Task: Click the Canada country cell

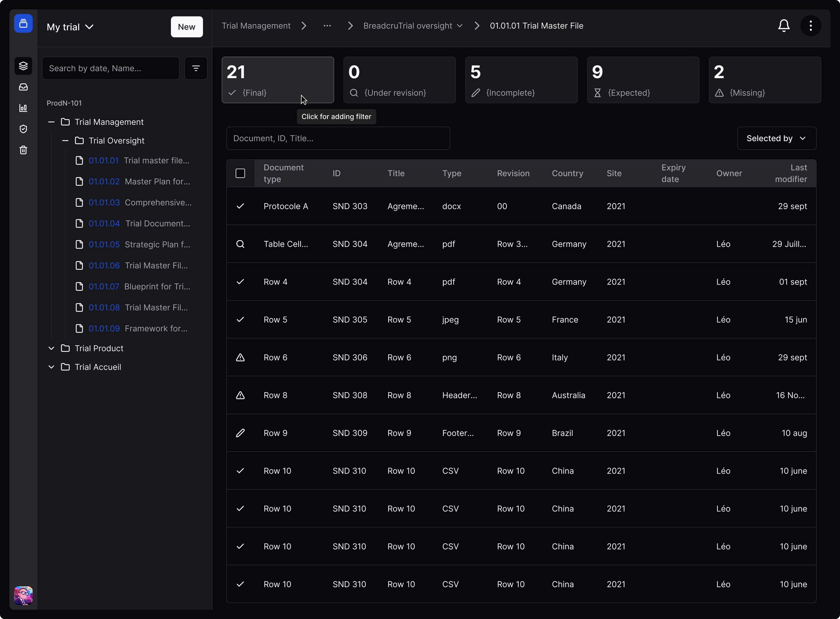Action: click(x=566, y=206)
